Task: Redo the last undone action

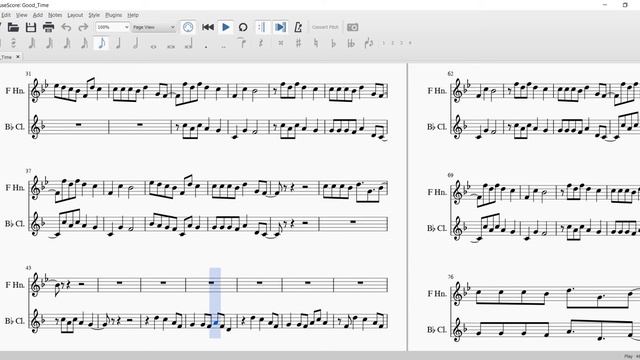Action: click(x=83, y=27)
